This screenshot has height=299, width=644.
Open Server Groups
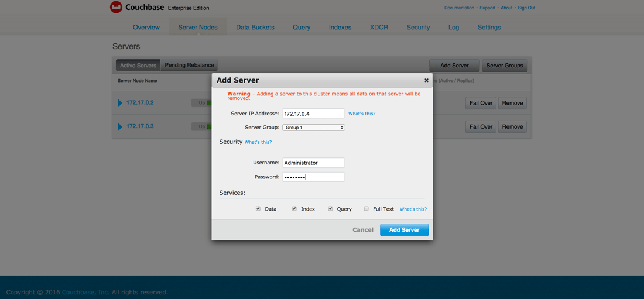point(504,66)
